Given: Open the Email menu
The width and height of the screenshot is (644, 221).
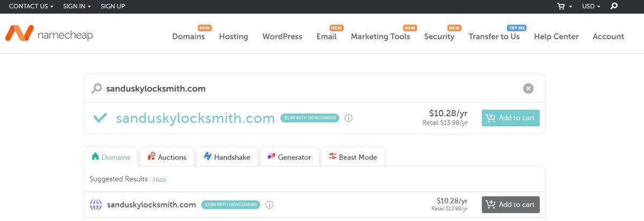Looking at the screenshot, I should pos(326,37).
